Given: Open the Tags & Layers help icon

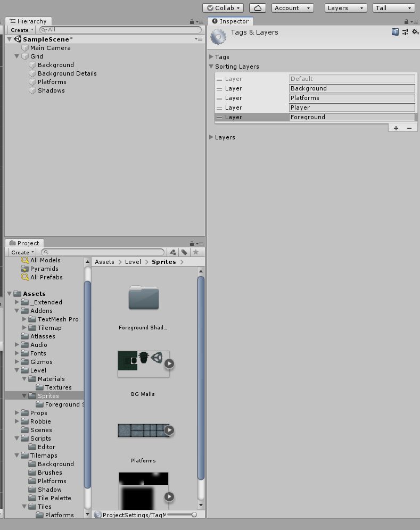Looking at the screenshot, I should click(x=395, y=32).
